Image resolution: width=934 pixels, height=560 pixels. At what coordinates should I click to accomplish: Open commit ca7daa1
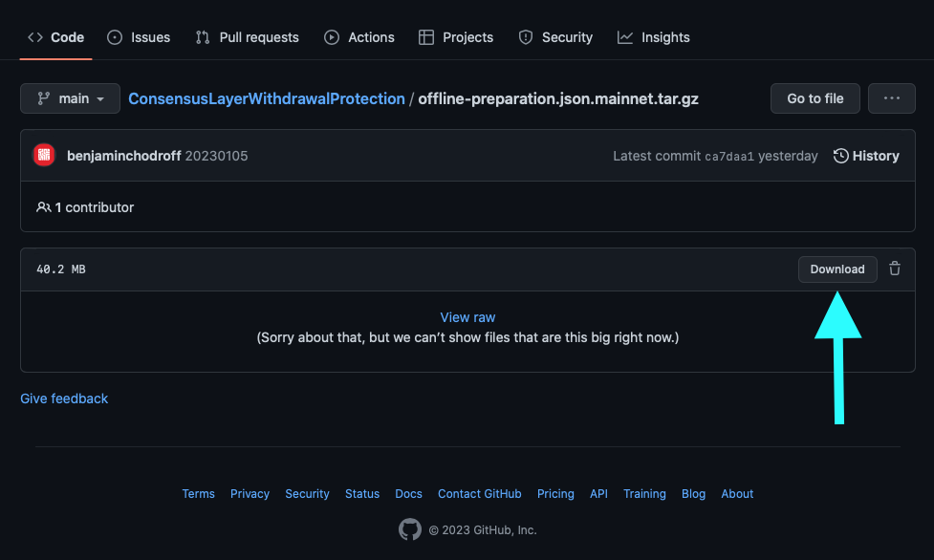[729, 157]
